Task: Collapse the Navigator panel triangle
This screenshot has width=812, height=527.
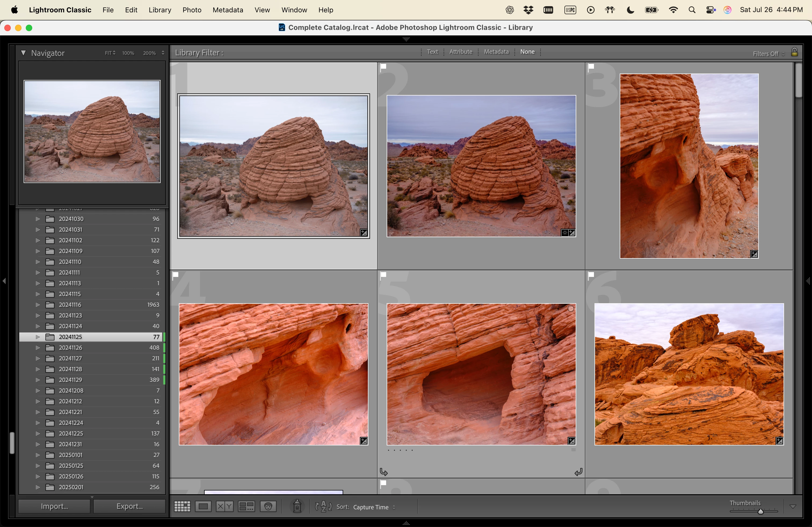Action: (x=23, y=53)
